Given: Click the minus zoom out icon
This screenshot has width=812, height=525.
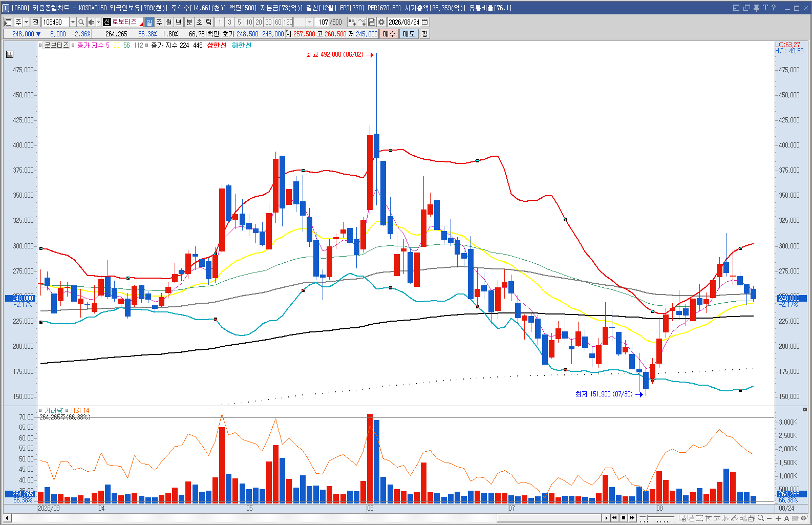Looking at the screenshot, I should (x=770, y=518).
